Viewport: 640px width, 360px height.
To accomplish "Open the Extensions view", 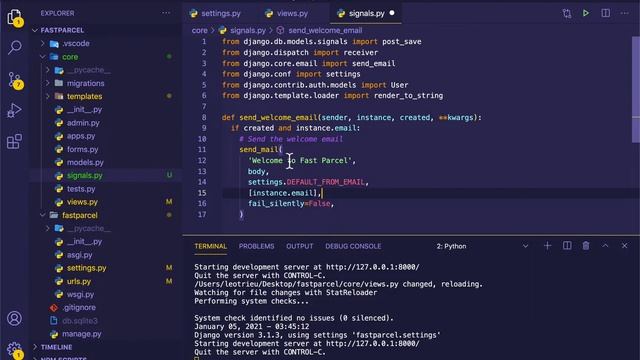I will point(14,141).
